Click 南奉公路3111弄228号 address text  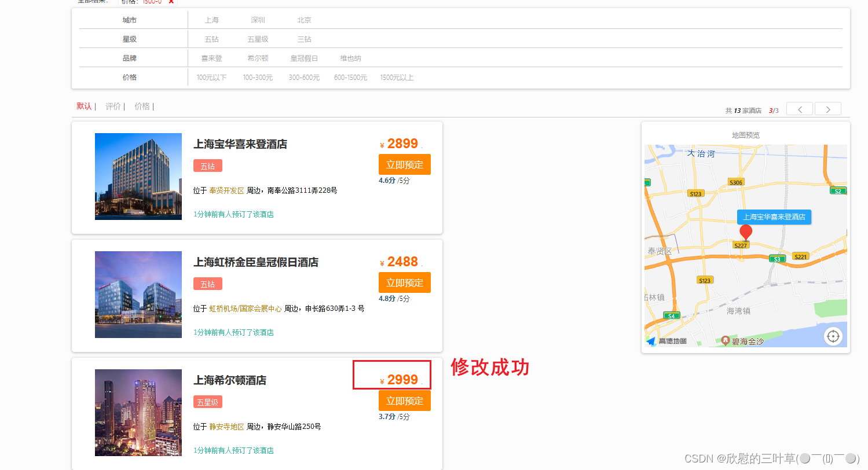(x=302, y=190)
